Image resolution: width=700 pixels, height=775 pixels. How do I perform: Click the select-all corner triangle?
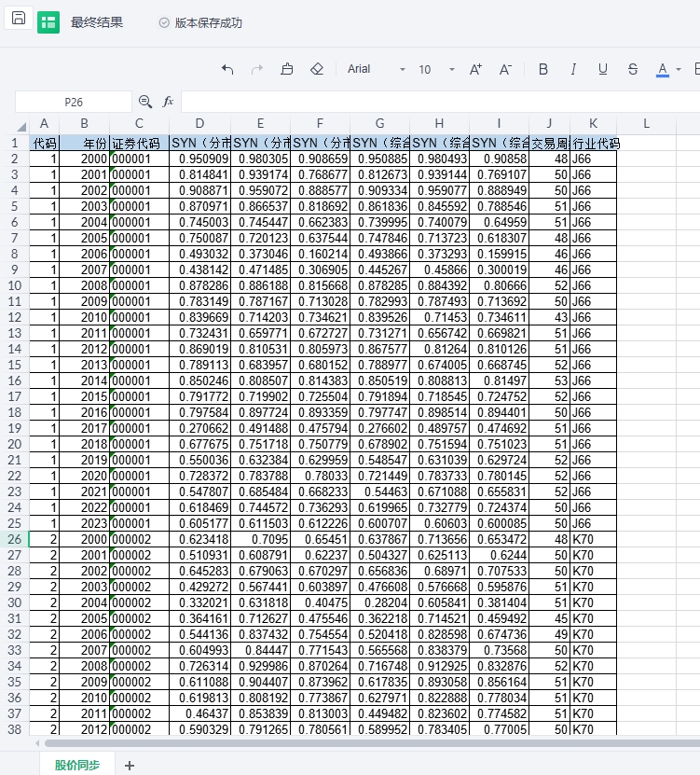click(x=21, y=126)
